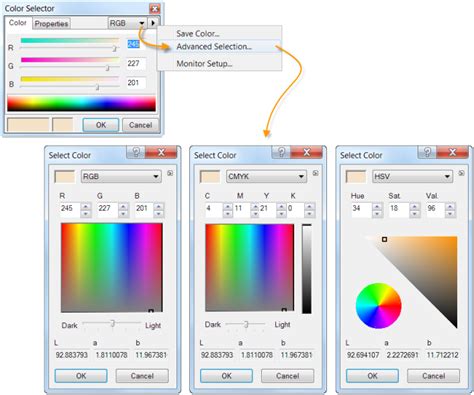
Task: Click the large current color preview swatch
Action: [28, 125]
